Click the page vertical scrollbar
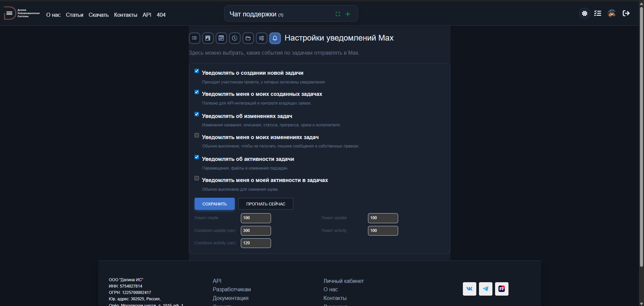Screen dimensions: 644x306 tap(641, 137)
